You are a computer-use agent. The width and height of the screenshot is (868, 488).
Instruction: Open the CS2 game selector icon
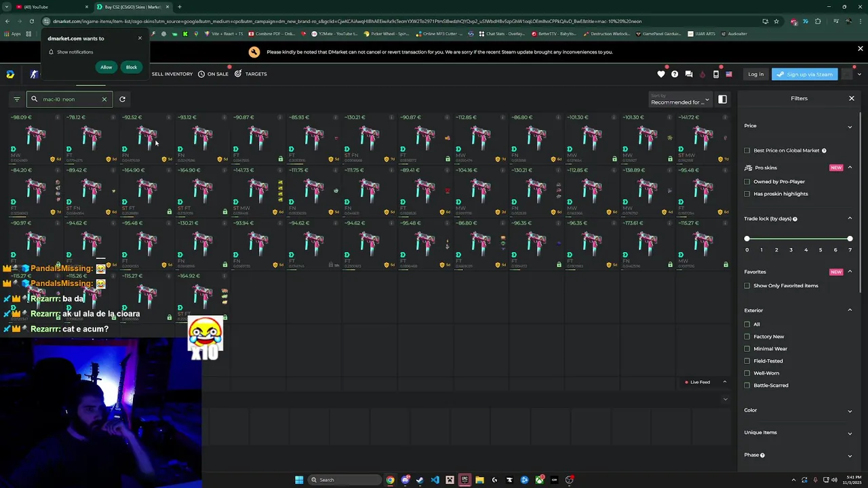coord(34,74)
